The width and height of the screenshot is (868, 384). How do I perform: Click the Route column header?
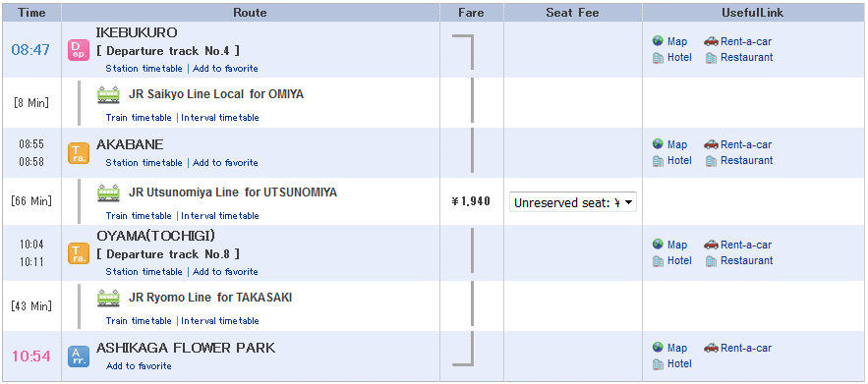251,12
